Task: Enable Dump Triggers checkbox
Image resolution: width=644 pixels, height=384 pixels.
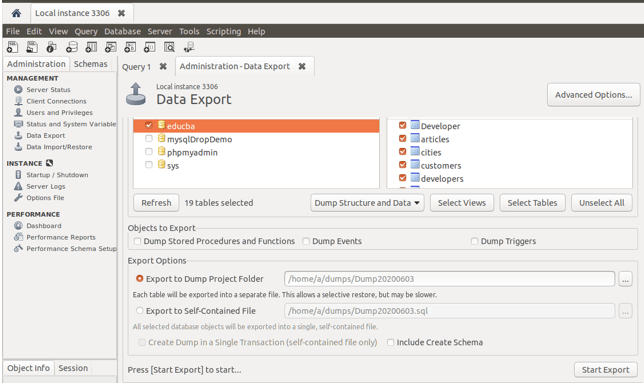Action: tap(474, 241)
